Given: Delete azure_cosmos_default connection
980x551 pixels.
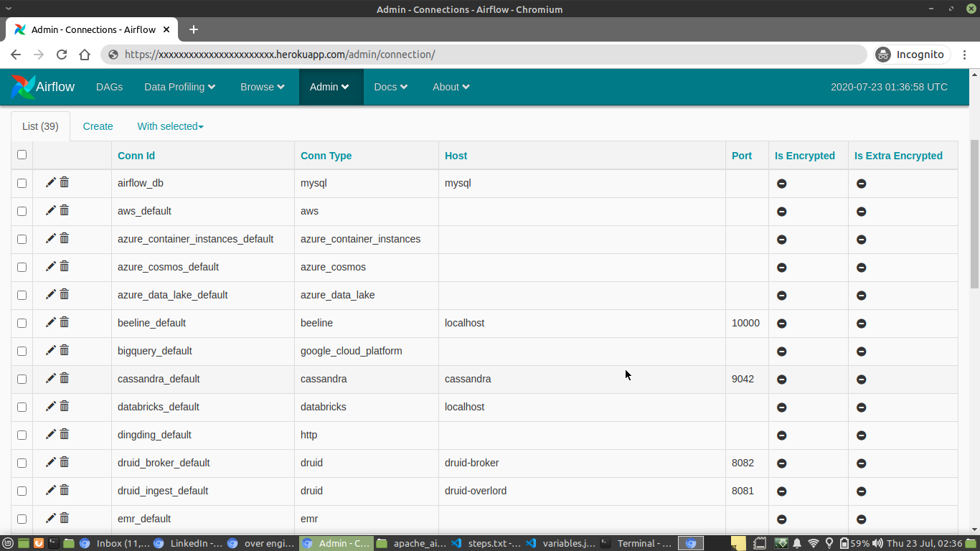Looking at the screenshot, I should (x=65, y=266).
